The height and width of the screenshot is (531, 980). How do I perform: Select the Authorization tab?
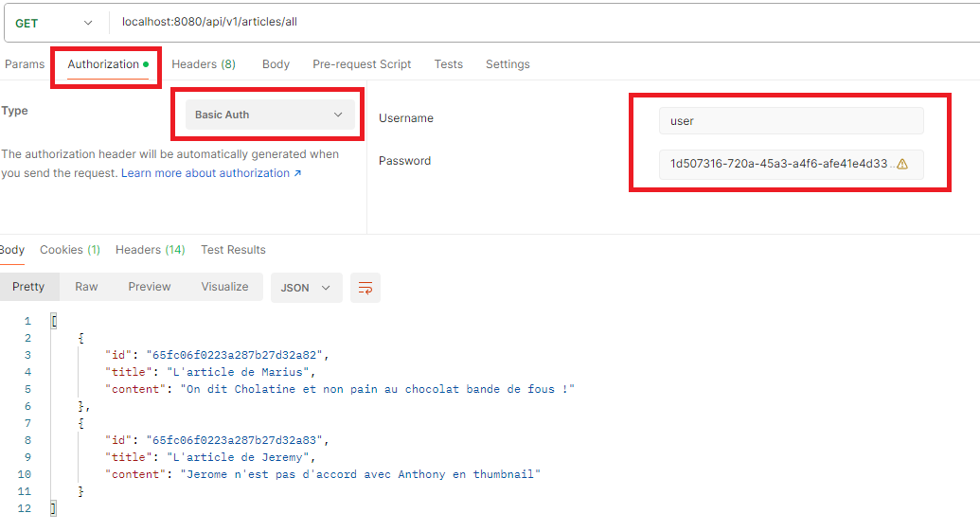coord(103,64)
